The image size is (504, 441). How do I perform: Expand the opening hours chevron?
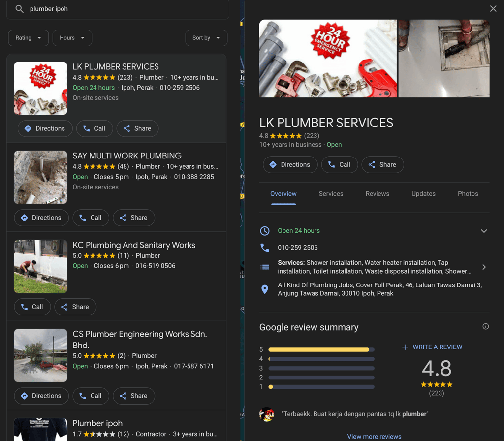[x=484, y=231]
